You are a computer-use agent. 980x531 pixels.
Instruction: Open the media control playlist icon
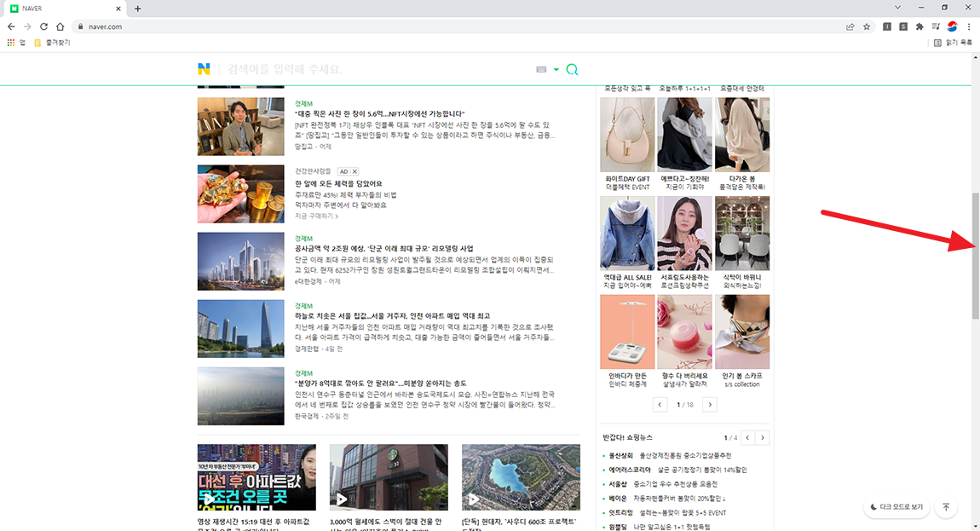pyautogui.click(x=936, y=26)
